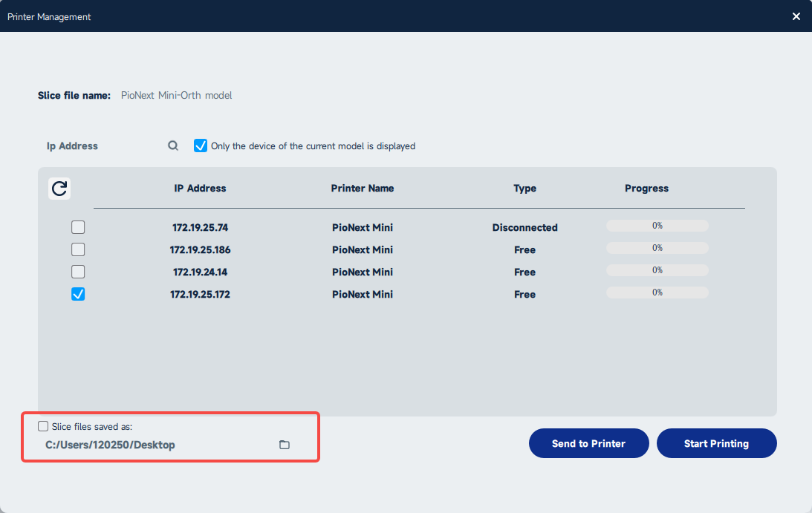Click the Start Printing button
The height and width of the screenshot is (513, 812).
pos(717,443)
